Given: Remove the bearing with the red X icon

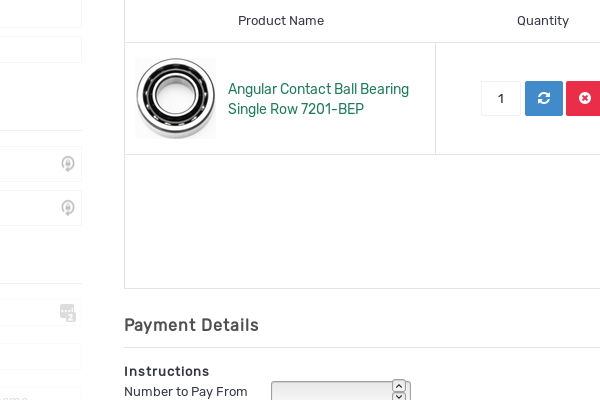Looking at the screenshot, I should 584,98.
